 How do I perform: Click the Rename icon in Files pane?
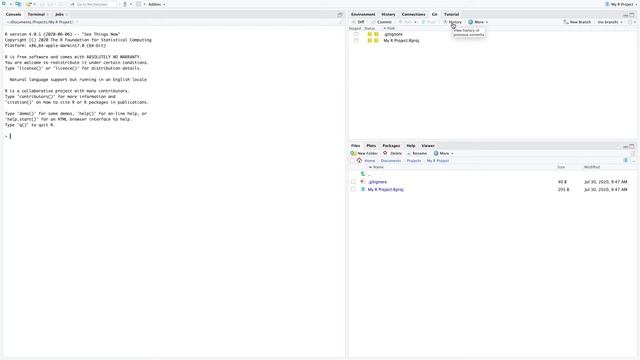point(409,153)
